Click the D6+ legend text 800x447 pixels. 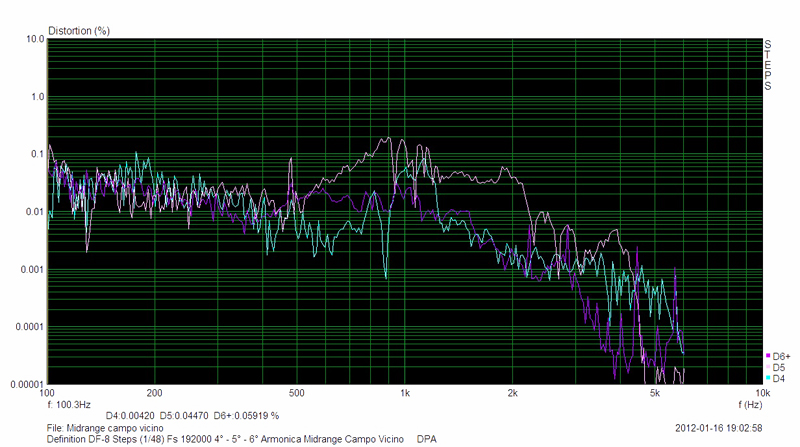[781, 356]
